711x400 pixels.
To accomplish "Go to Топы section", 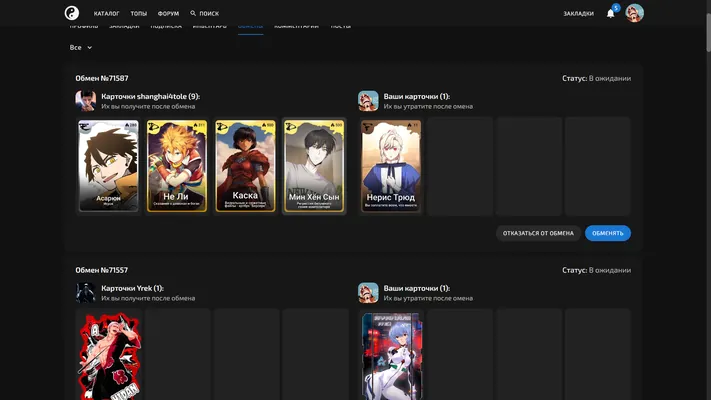I will 139,14.
